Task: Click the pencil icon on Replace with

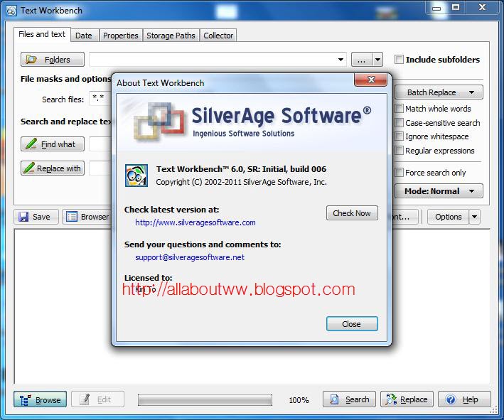Action: click(x=29, y=168)
